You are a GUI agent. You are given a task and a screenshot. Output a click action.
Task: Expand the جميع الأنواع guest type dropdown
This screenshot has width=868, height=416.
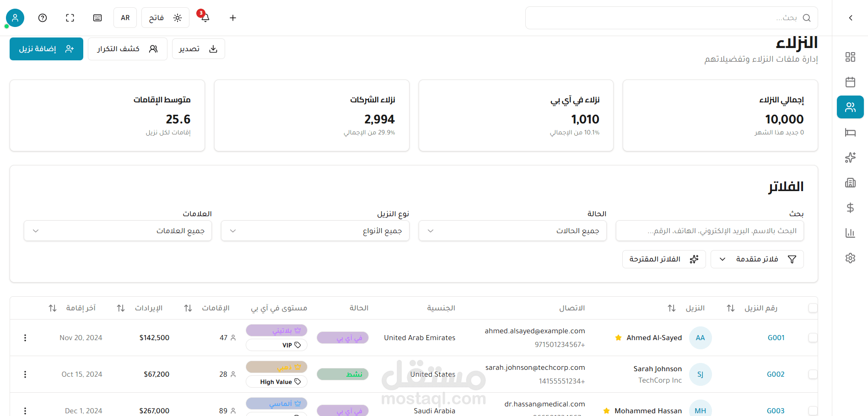pos(315,231)
